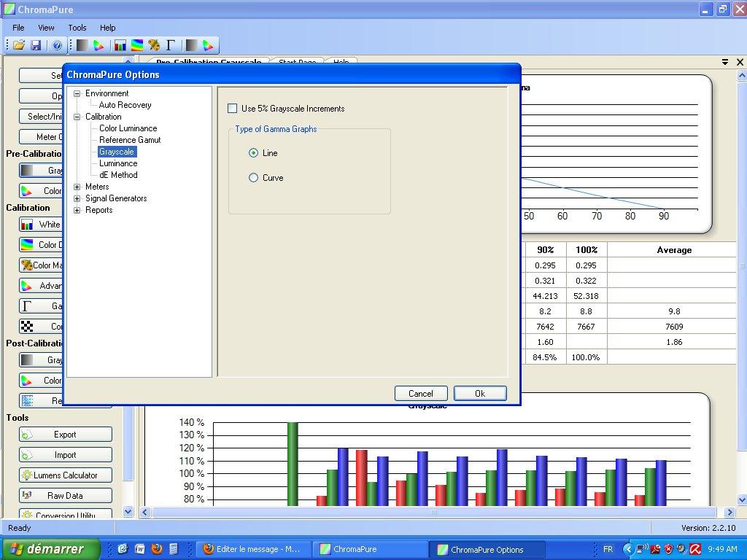Click the Save floppy disk toolbar icon
Screen dimensions: 747x560
[x=36, y=45]
